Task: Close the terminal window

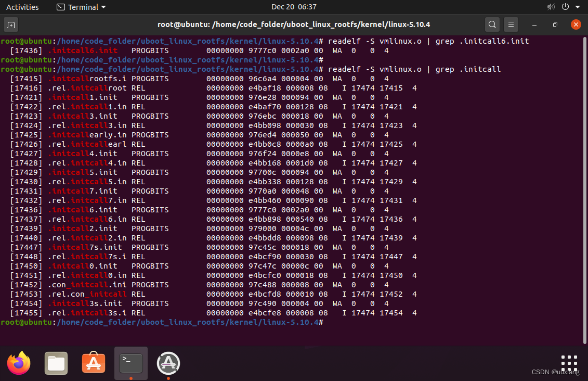Action: (576, 25)
